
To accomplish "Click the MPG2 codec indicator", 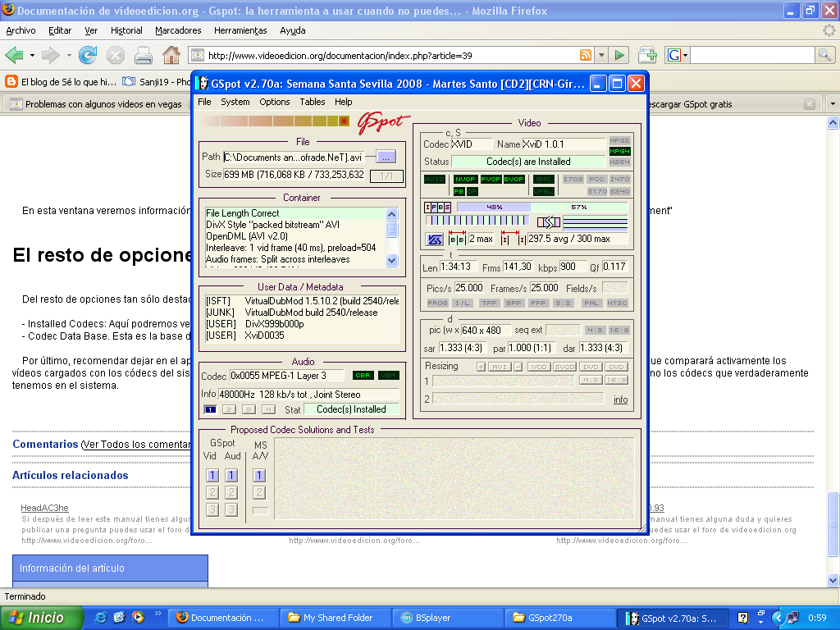I will tap(619, 140).
